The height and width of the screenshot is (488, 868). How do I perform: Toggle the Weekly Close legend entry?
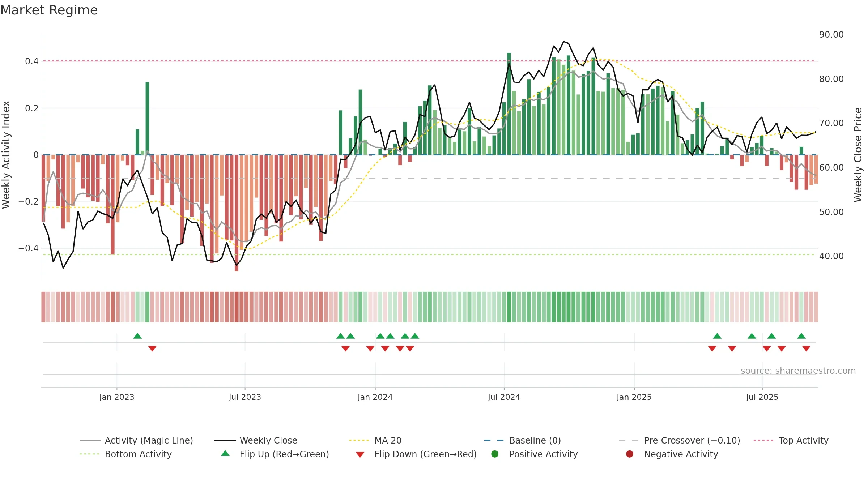(256, 440)
